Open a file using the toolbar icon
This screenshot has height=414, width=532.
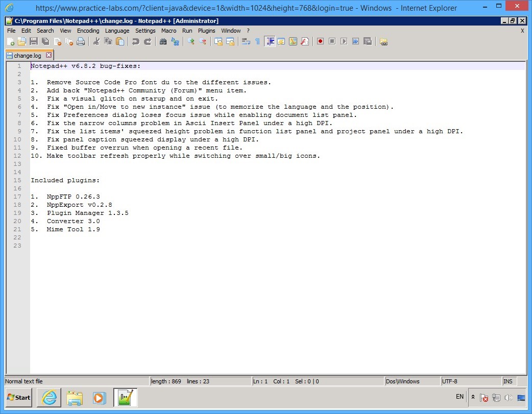(21, 41)
